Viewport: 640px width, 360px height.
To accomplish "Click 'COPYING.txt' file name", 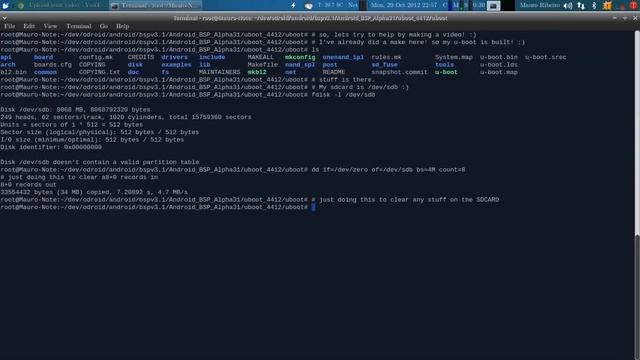I will pyautogui.click(x=100, y=72).
